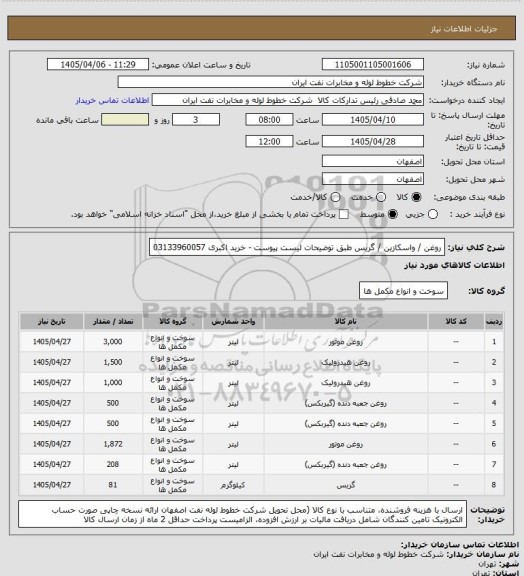Screen dimensions: 524x576
Task: Click روغن جعبه دنده in row 4
Action: point(346,403)
